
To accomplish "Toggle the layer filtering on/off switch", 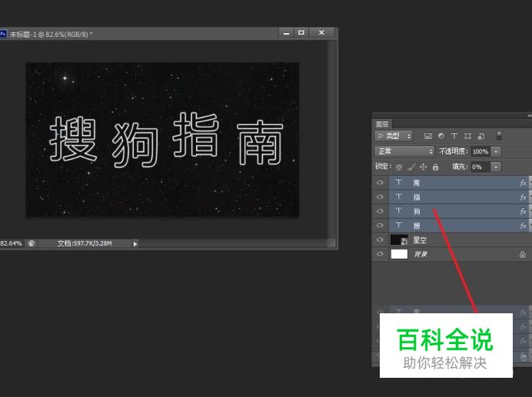I will pyautogui.click(x=499, y=136).
